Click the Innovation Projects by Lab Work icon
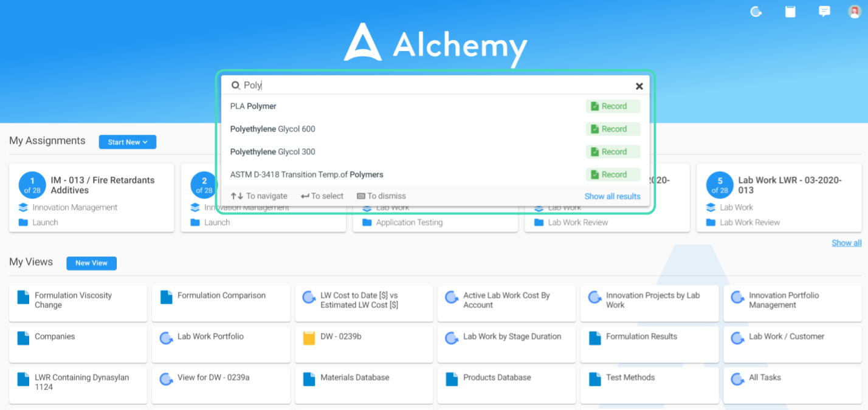The height and width of the screenshot is (410, 868). coord(594,297)
